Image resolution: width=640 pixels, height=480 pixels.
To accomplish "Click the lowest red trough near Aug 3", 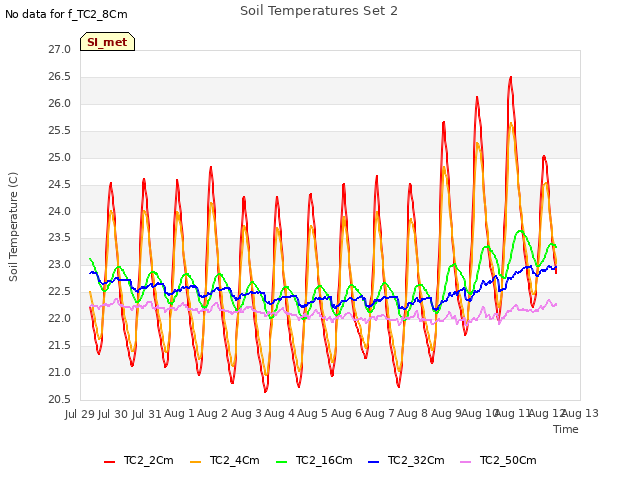I will tap(265, 391).
